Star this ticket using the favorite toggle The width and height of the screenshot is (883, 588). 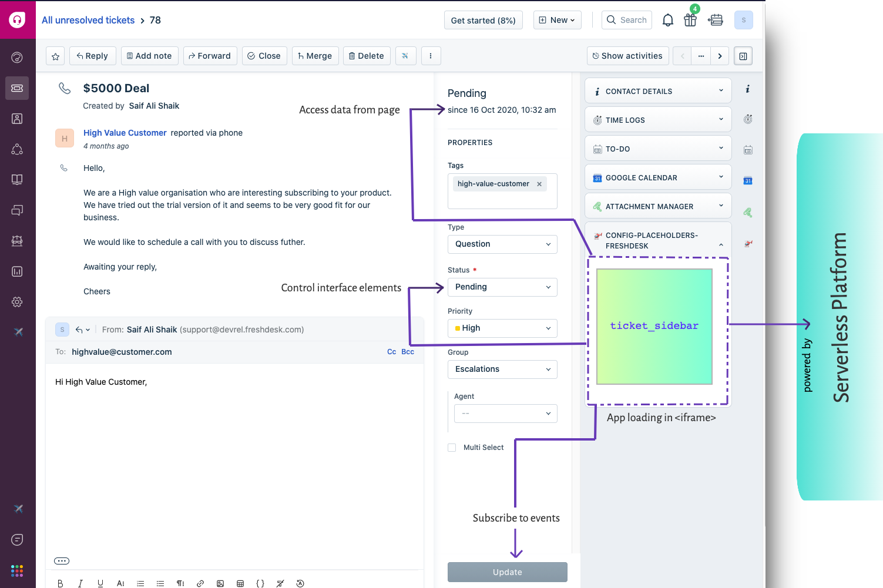(55, 56)
